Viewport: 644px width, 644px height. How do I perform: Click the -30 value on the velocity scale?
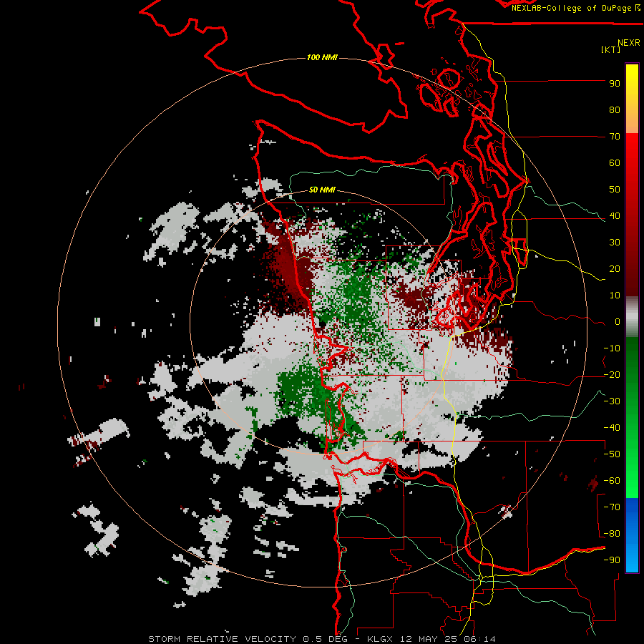point(612,401)
